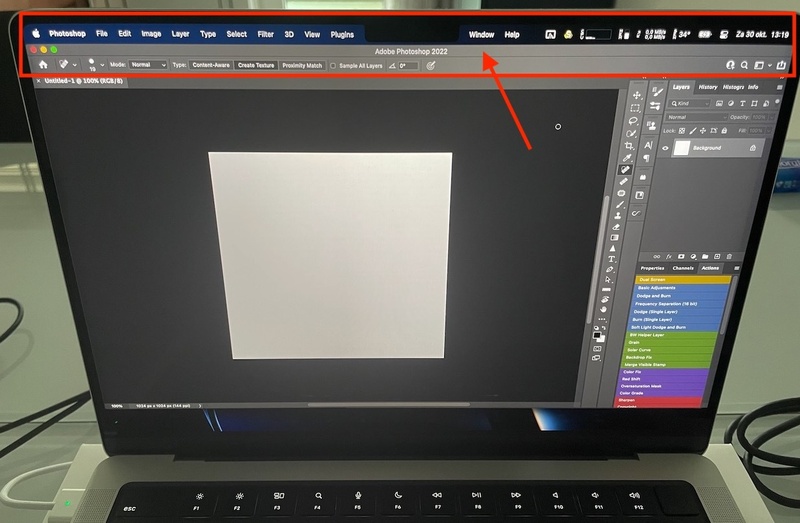Add a layer mask icon

[681, 257]
